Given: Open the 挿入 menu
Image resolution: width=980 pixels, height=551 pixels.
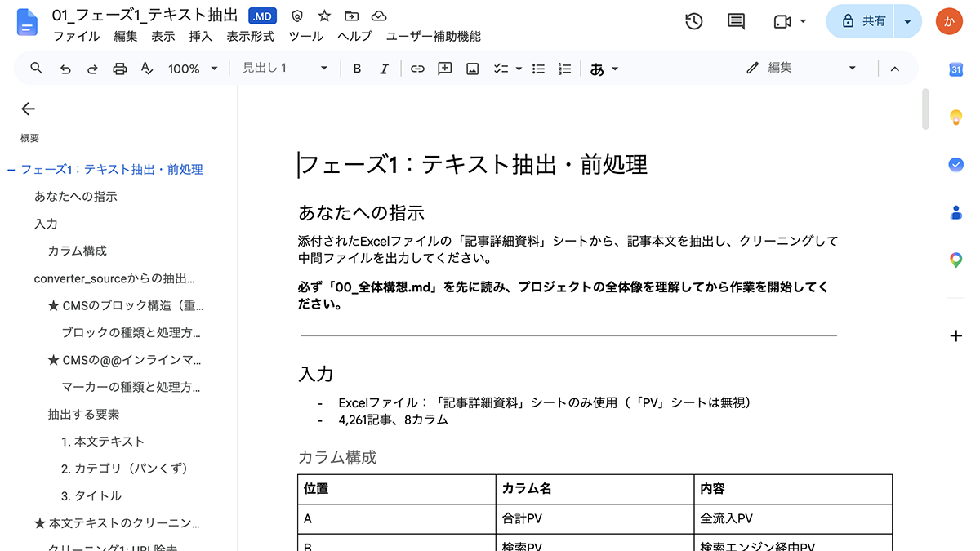Looking at the screenshot, I should coord(201,37).
